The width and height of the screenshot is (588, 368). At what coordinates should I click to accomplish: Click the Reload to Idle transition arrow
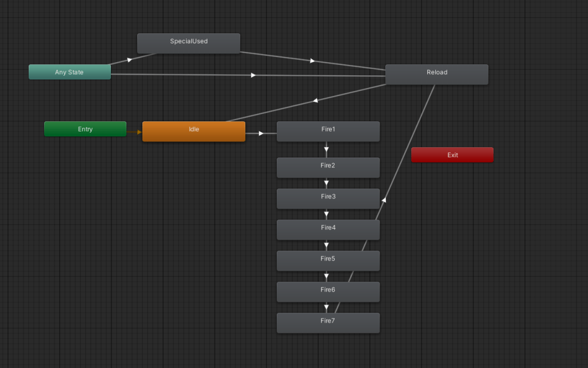click(315, 101)
